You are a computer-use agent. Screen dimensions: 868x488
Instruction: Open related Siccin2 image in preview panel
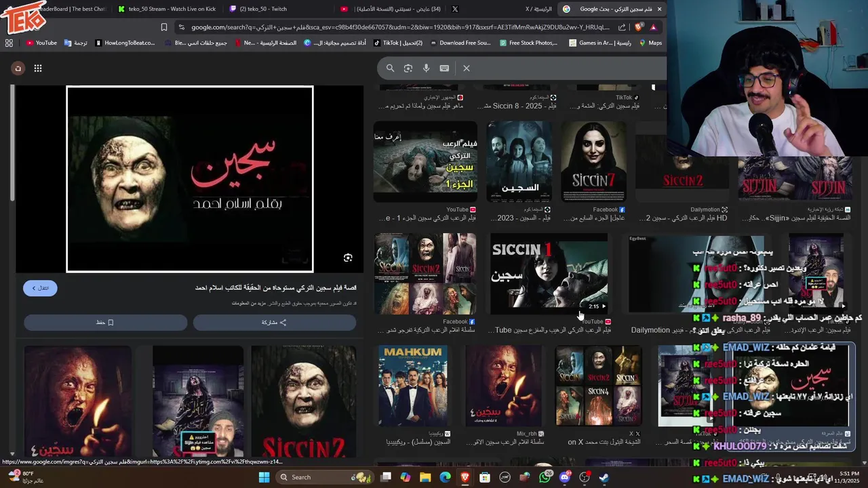coord(304,401)
